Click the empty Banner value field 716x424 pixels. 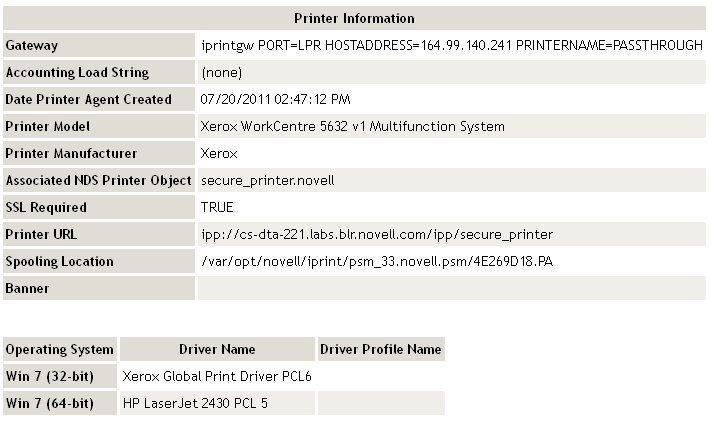pyautogui.click(x=452, y=289)
